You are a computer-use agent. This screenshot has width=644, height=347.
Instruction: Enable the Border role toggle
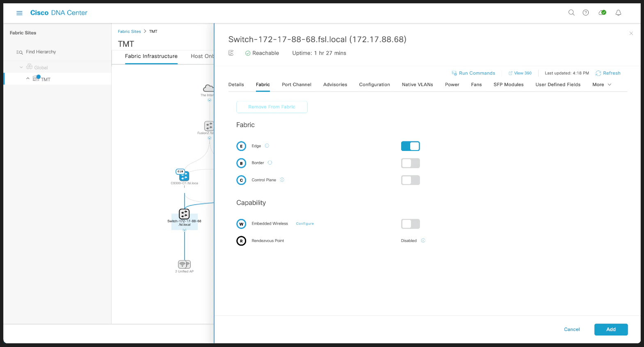coord(410,163)
